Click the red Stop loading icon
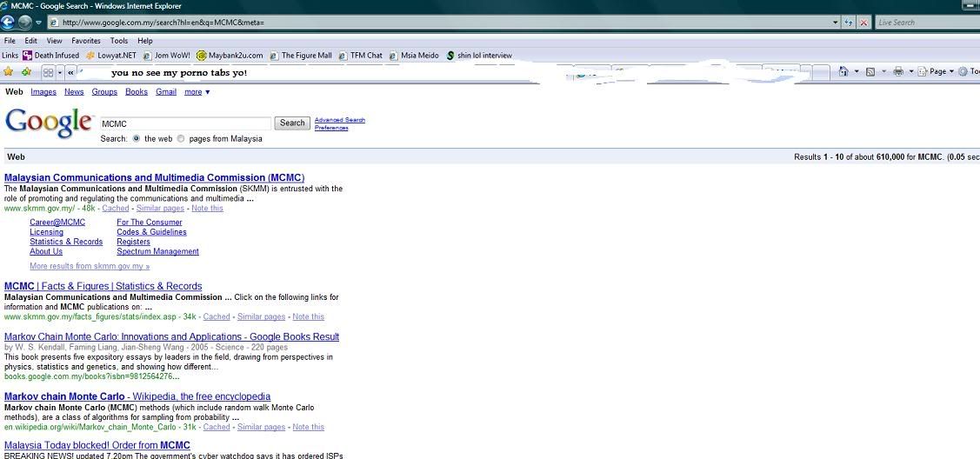Viewport: 980px width, 459px height. [x=863, y=23]
